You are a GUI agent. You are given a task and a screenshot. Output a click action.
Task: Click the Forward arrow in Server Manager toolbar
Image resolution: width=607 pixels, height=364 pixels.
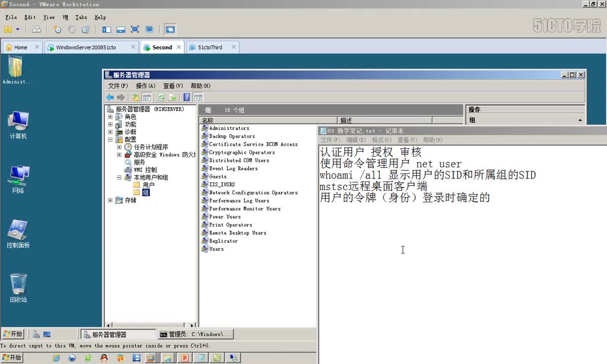click(x=121, y=98)
